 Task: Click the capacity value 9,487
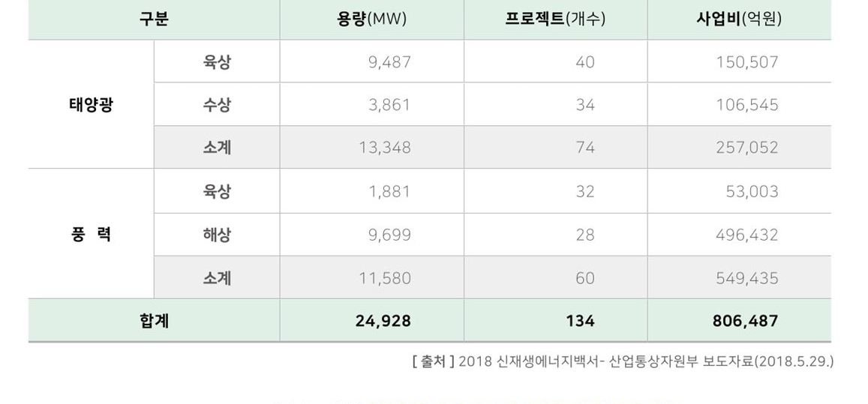tap(389, 62)
